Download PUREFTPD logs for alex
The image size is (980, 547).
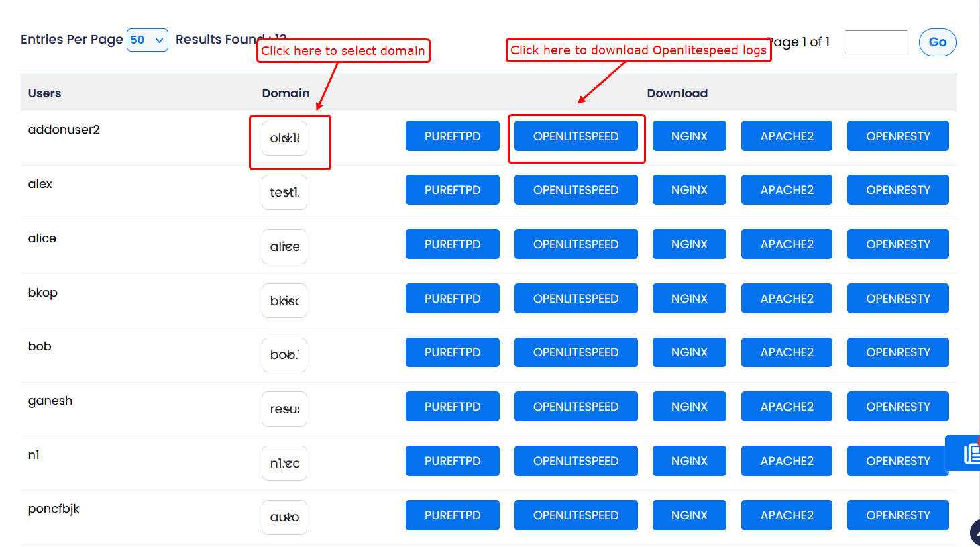pos(452,190)
